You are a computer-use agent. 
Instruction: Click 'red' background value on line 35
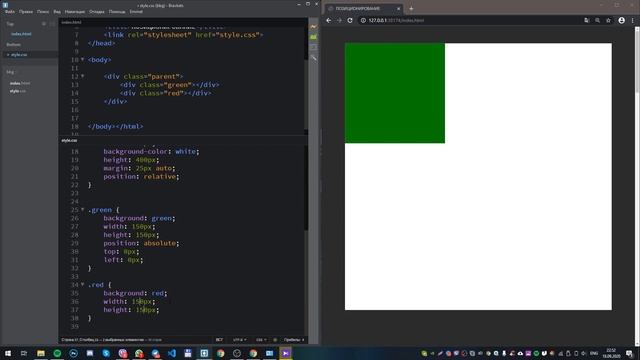pyautogui.click(x=158, y=293)
